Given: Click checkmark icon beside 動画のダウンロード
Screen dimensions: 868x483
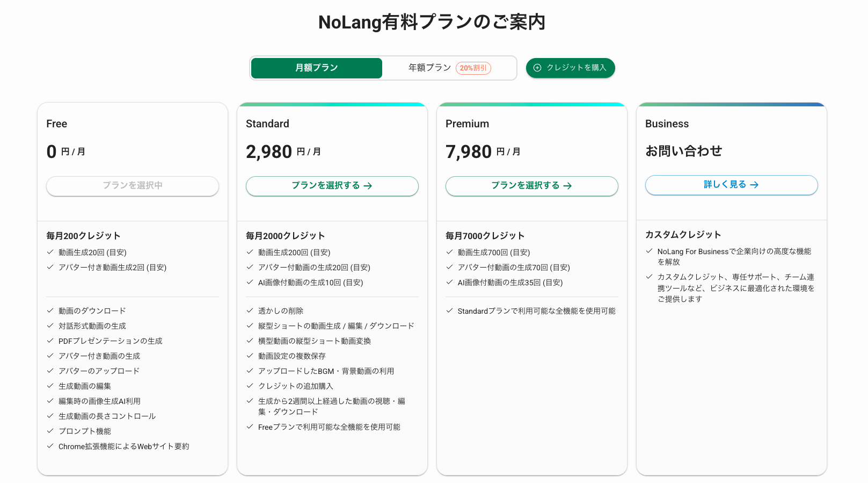Looking at the screenshot, I should 50,311.
